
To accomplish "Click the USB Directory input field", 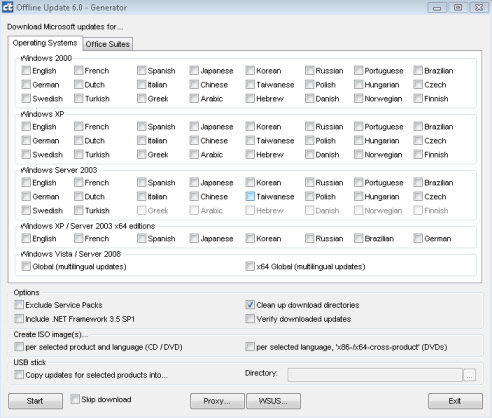I will tap(375, 375).
